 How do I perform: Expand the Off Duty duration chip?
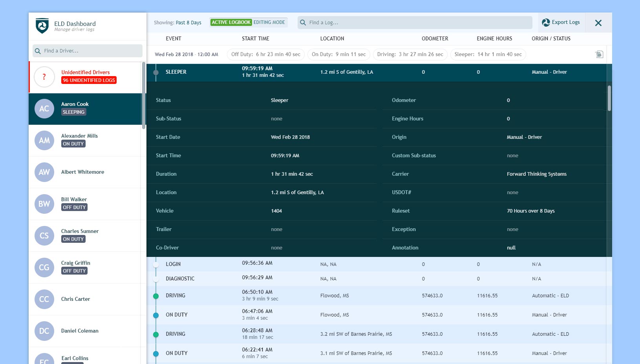tap(265, 55)
